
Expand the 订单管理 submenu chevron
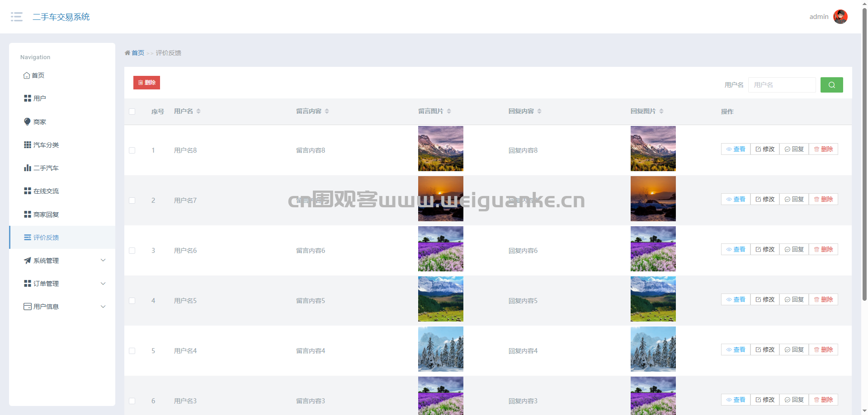point(103,284)
